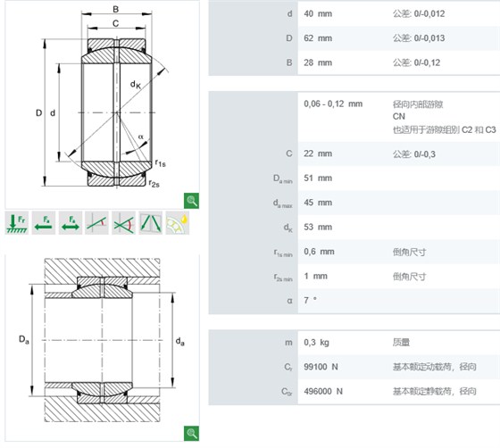Select the mass value 0,3 kg
This screenshot has width=500, height=448.
coord(316,343)
